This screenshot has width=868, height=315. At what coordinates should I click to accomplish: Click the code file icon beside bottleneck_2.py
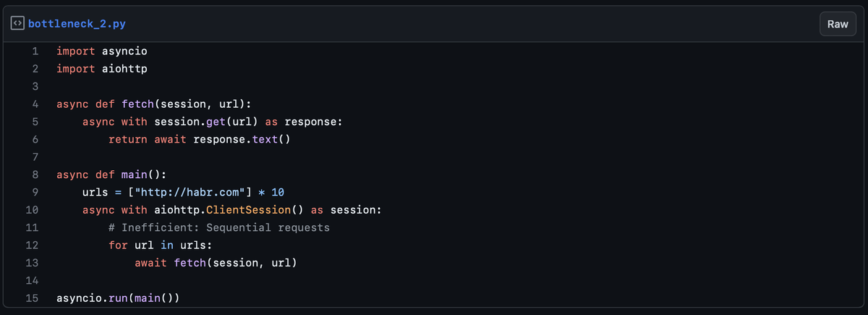(x=17, y=24)
